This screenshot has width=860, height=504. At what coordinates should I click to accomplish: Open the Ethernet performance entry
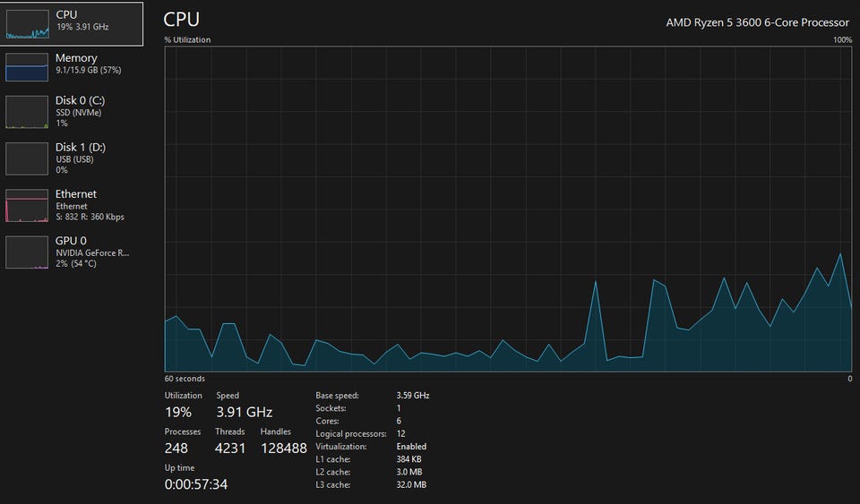pyautogui.click(x=72, y=205)
